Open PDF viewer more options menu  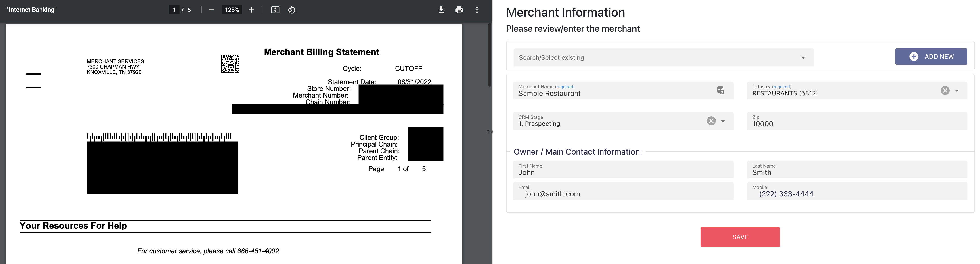(477, 10)
